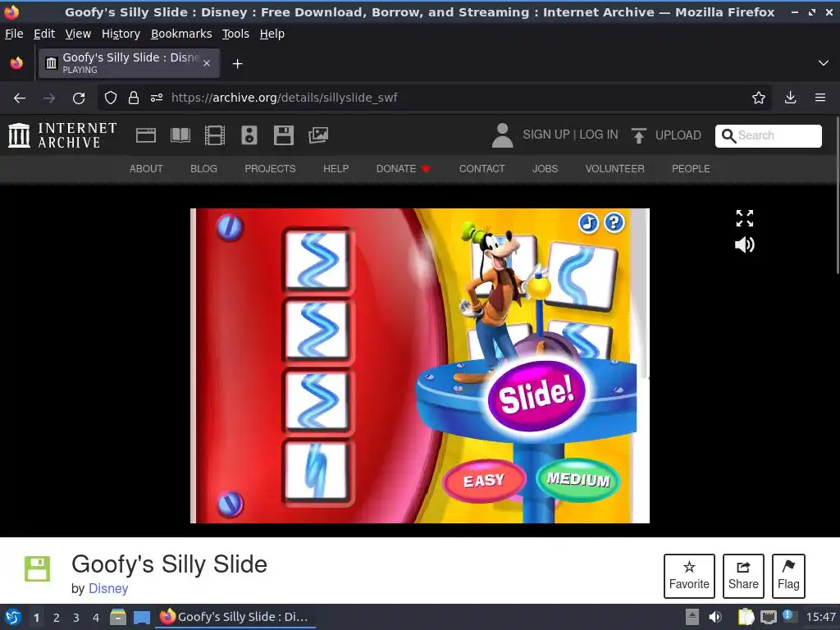Open a new tab with plus button
840x630 pixels.
click(237, 64)
